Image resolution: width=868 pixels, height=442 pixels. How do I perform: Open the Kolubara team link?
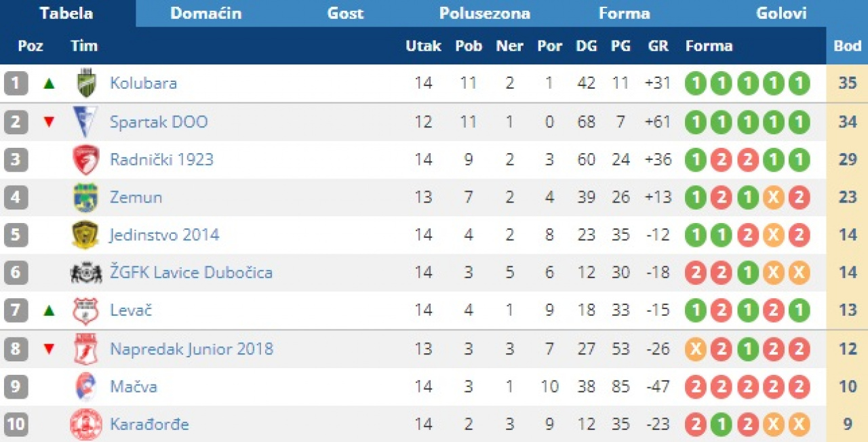pos(144,83)
